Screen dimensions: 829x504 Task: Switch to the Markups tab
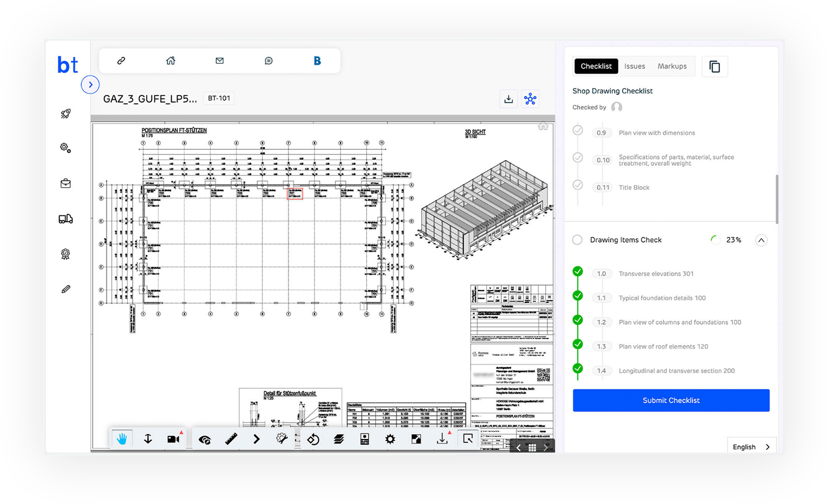click(672, 66)
